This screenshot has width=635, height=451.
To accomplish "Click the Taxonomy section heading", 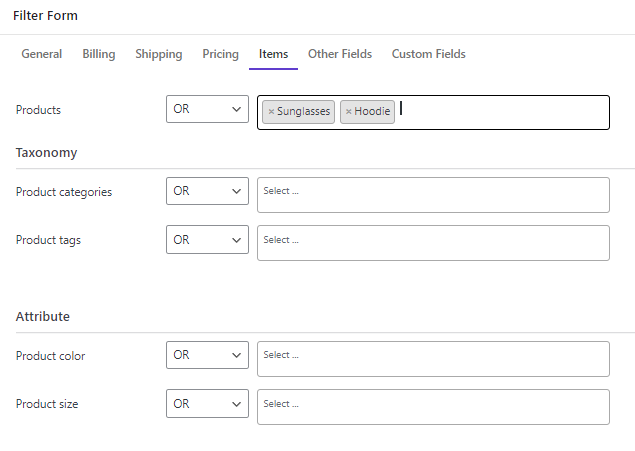I will (47, 153).
